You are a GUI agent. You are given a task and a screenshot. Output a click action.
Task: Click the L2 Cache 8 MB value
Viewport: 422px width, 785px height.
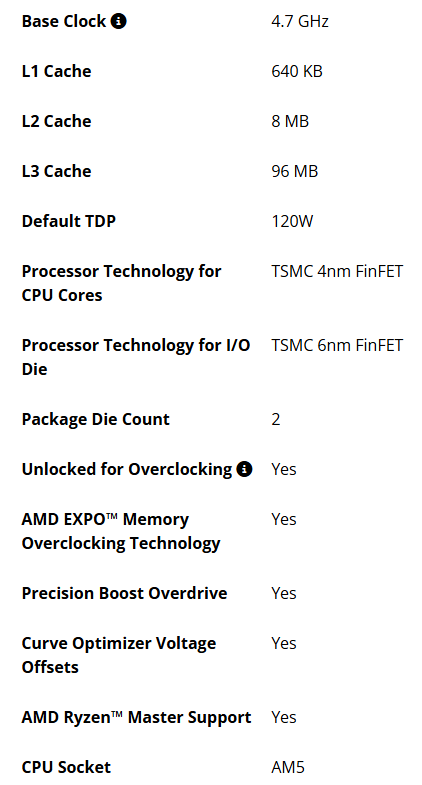point(290,121)
